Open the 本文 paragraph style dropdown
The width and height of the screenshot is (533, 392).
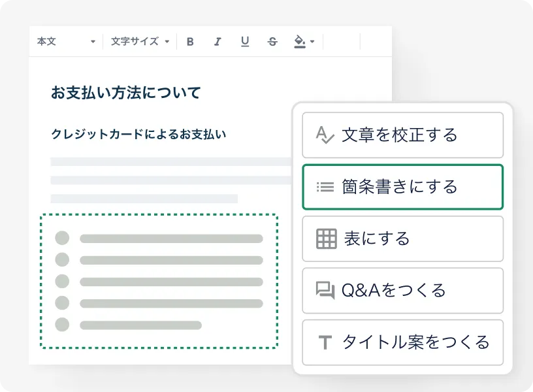click(x=66, y=42)
